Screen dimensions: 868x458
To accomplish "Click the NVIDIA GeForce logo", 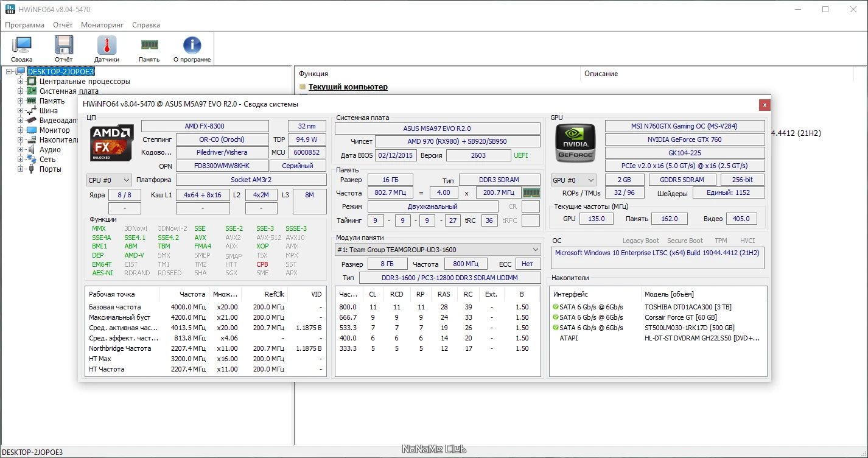I will (x=576, y=143).
